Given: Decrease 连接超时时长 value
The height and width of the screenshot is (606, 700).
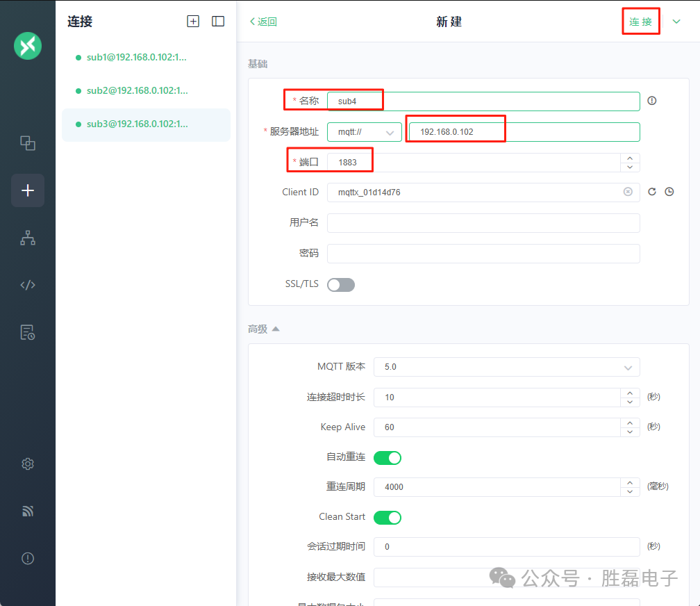Looking at the screenshot, I should (x=630, y=402).
